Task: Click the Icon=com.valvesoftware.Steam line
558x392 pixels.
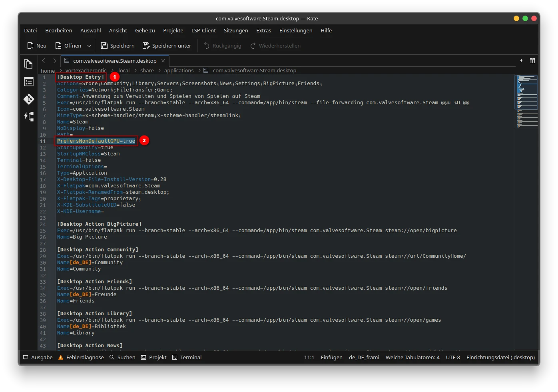Action: tap(101, 109)
